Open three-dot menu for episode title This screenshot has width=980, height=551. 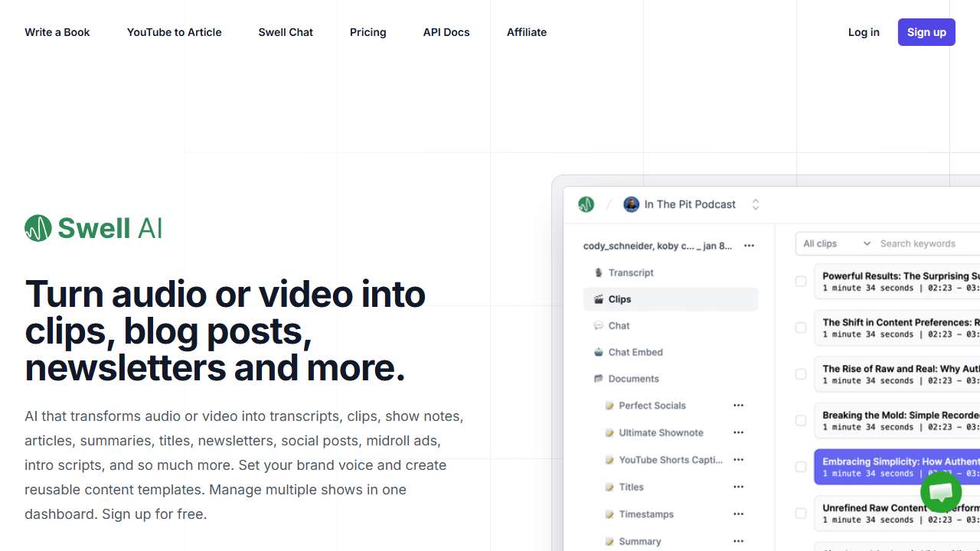pyautogui.click(x=749, y=246)
